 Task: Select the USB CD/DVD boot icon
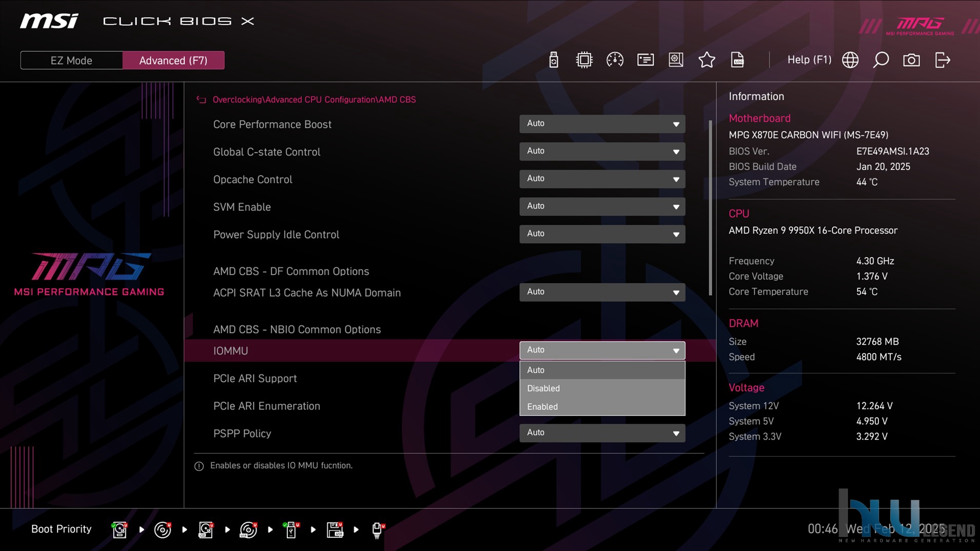[248, 529]
